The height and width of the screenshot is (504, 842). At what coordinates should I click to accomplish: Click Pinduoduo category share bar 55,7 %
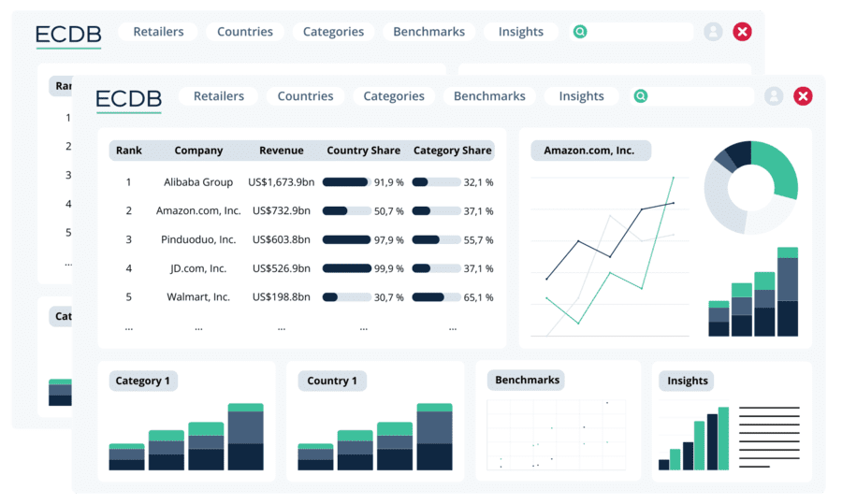tap(436, 239)
